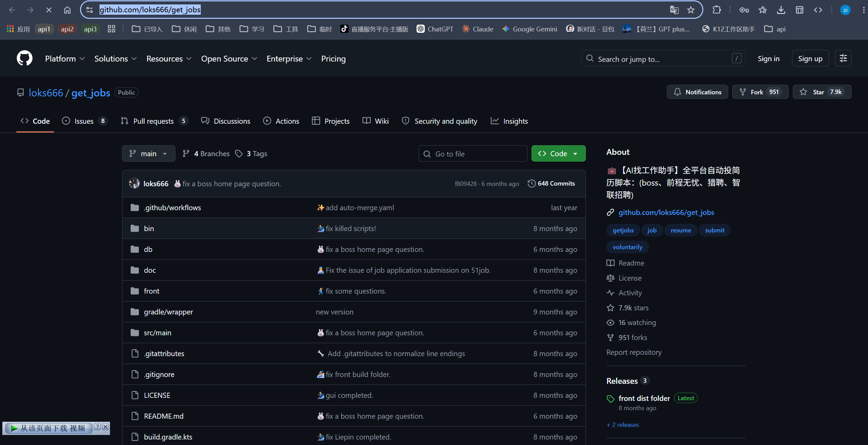Expand the Open Source menu
868x445 pixels.
tap(229, 59)
